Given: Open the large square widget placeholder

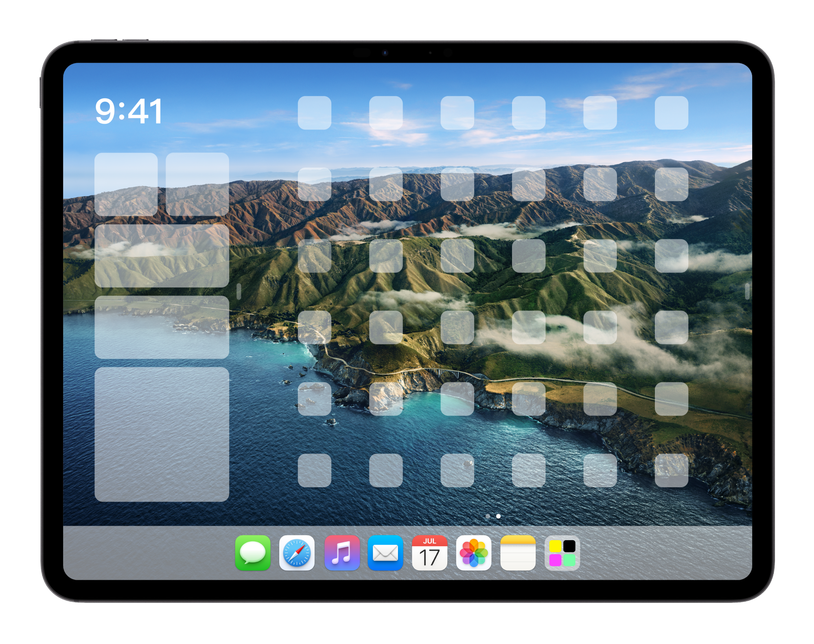Looking at the screenshot, I should pyautogui.click(x=162, y=434).
